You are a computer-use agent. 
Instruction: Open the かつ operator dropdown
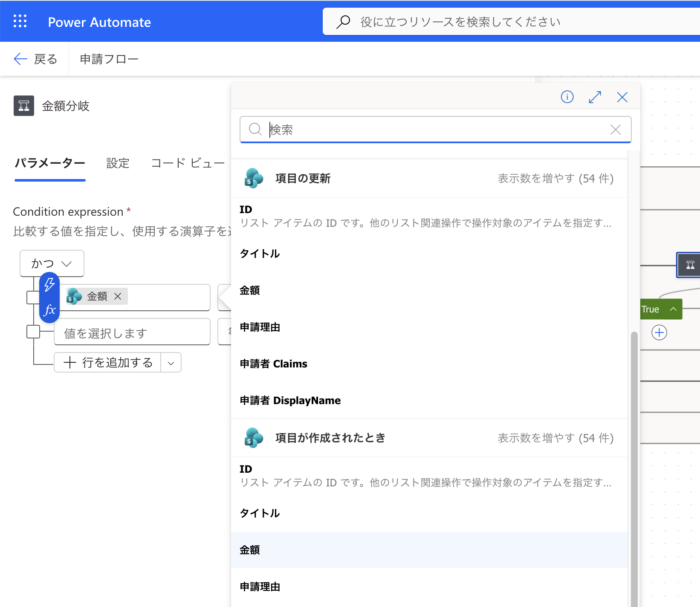(x=52, y=263)
